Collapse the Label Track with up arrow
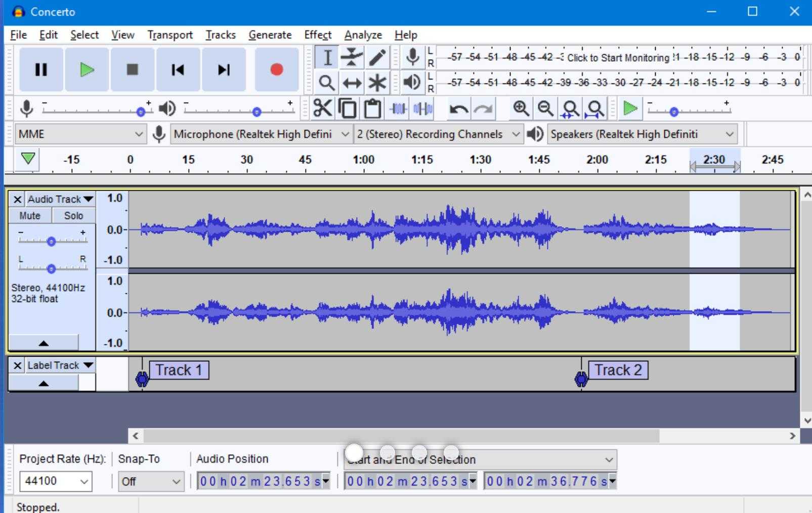The height and width of the screenshot is (513, 812). pyautogui.click(x=44, y=383)
